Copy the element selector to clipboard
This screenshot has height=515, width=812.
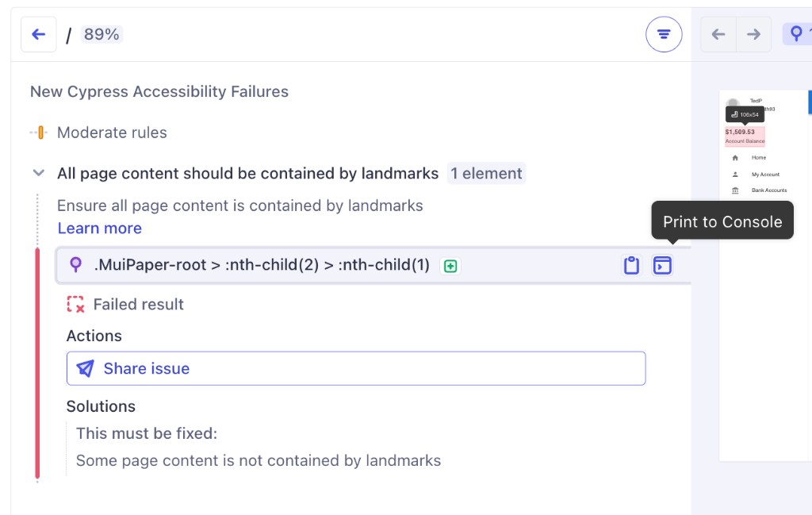[x=631, y=265]
